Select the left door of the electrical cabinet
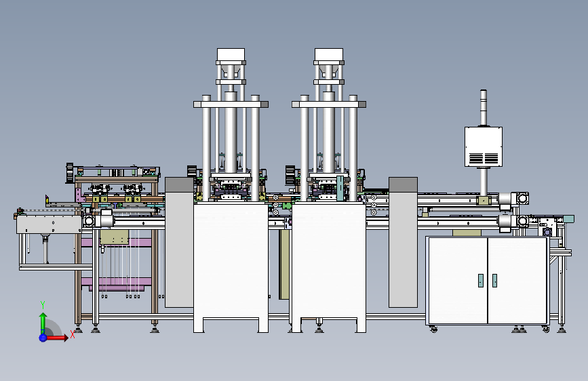This screenshot has height=381, width=588. (x=458, y=281)
